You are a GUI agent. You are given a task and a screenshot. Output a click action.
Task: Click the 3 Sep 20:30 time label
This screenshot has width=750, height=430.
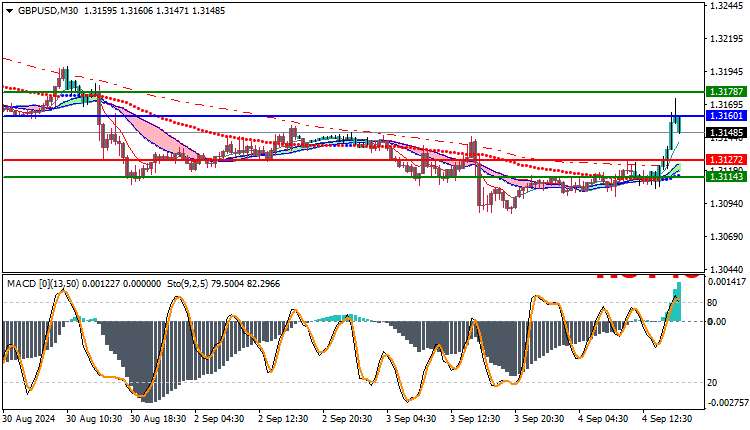(x=540, y=419)
